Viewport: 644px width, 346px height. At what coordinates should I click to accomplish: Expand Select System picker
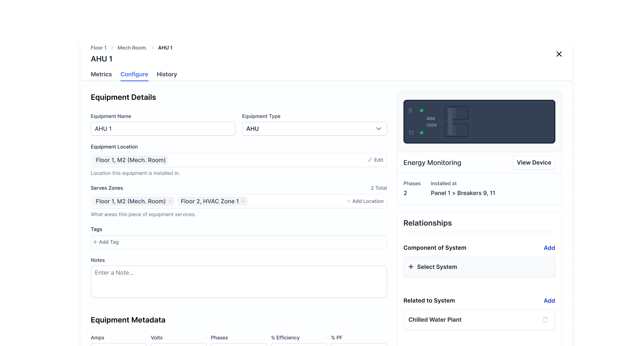tap(479, 267)
